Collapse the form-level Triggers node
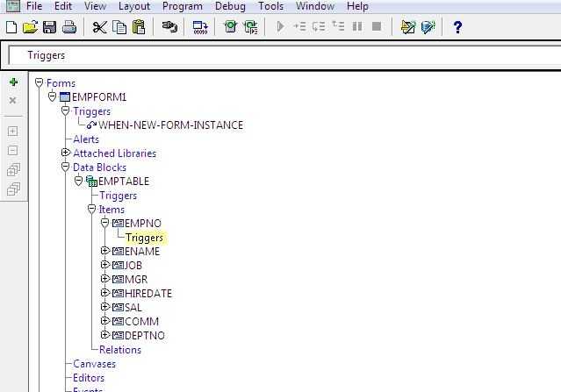The width and height of the screenshot is (561, 392). tap(65, 110)
